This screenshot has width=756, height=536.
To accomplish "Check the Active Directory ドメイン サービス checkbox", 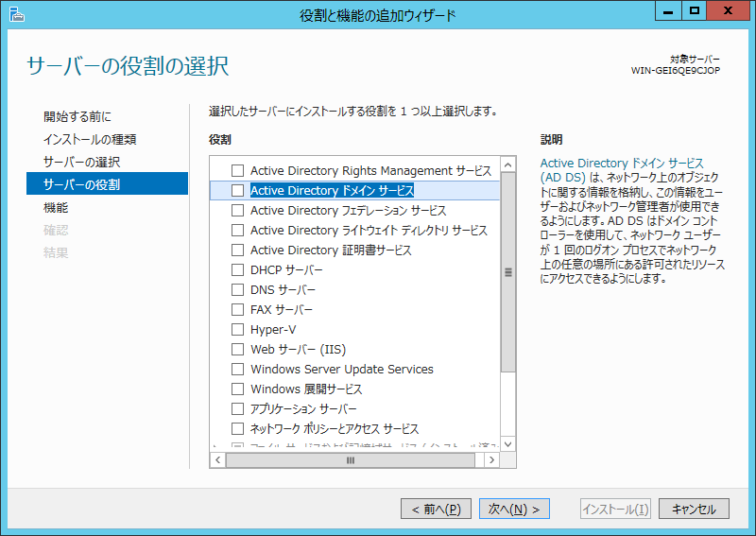I will click(238, 191).
